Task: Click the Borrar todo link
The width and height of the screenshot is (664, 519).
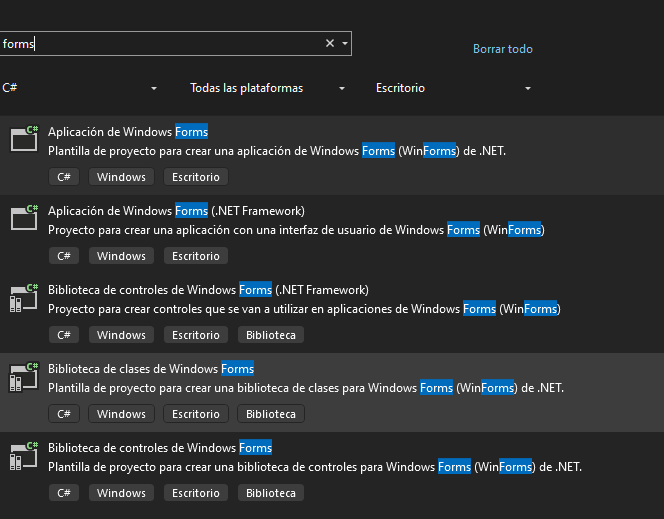Action: click(x=503, y=49)
